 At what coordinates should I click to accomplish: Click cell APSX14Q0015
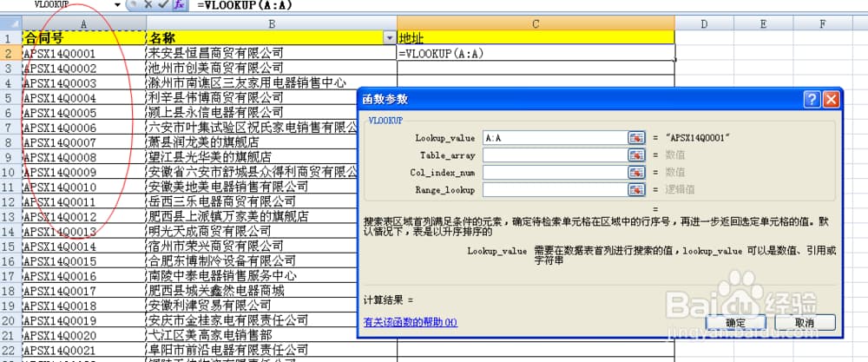[84, 261]
